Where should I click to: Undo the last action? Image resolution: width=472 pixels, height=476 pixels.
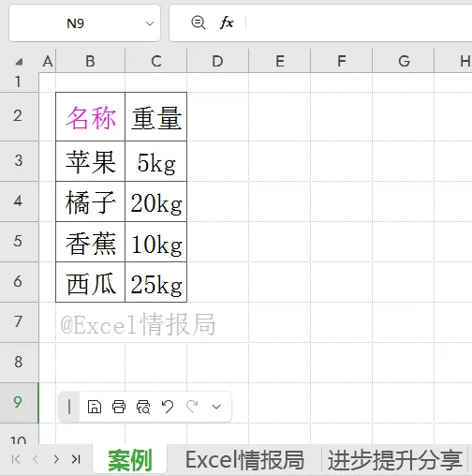pos(168,407)
